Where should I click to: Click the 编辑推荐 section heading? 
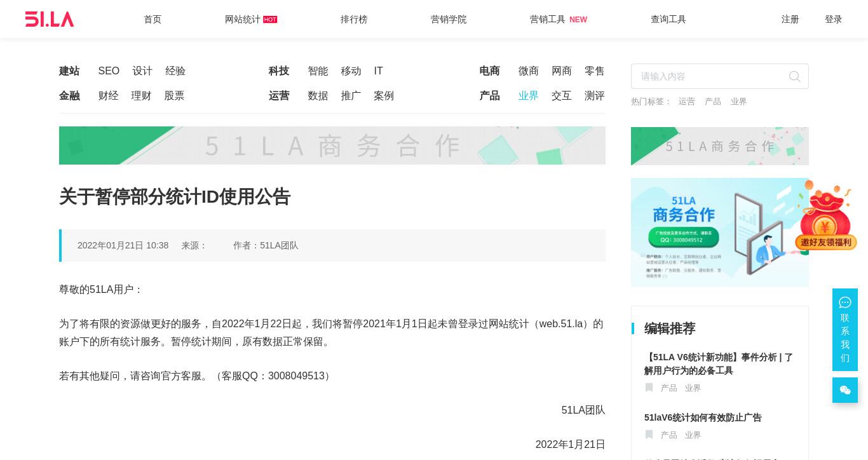pos(670,328)
